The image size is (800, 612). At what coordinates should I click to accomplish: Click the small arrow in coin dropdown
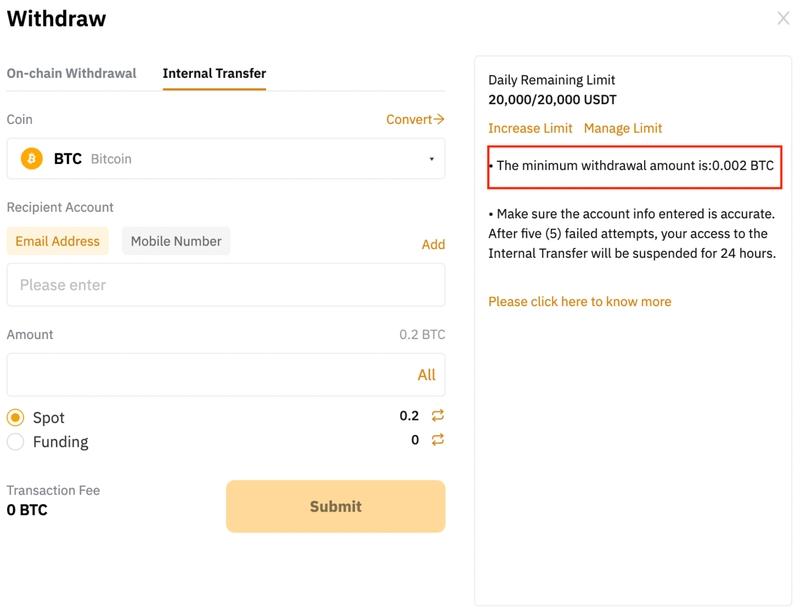pos(431,159)
